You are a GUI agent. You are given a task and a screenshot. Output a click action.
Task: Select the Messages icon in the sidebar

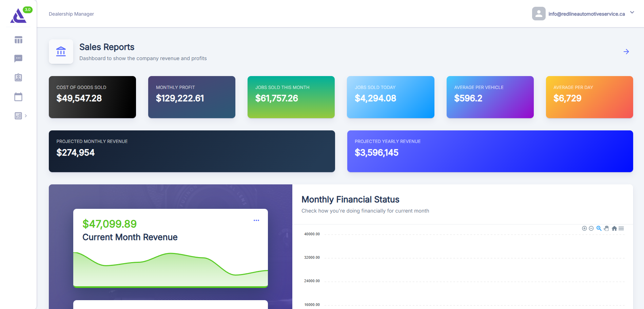tap(18, 58)
